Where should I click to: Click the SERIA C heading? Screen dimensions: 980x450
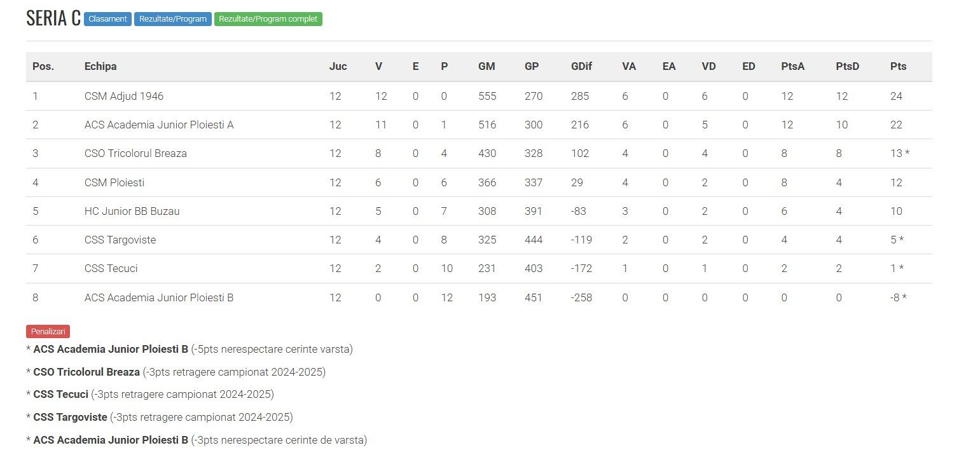53,18
